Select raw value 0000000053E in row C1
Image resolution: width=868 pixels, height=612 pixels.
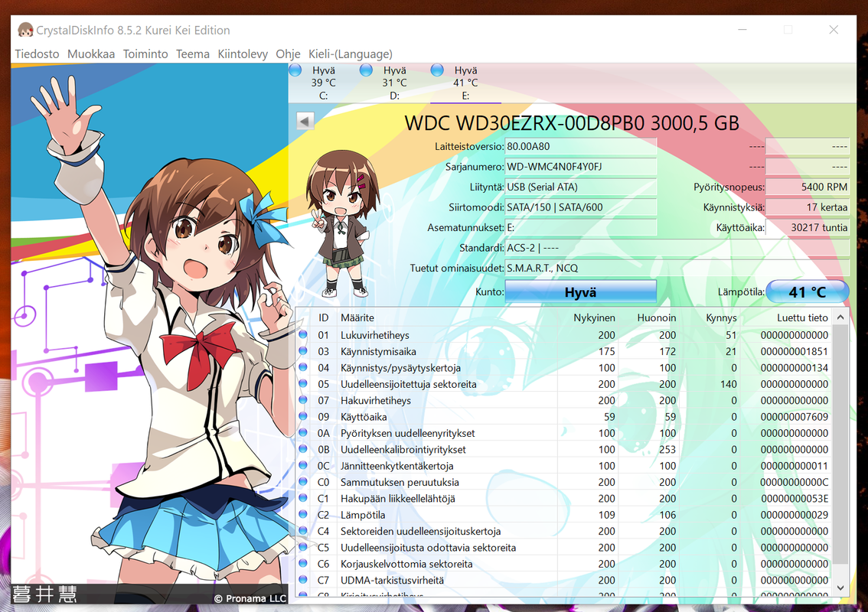point(795,499)
